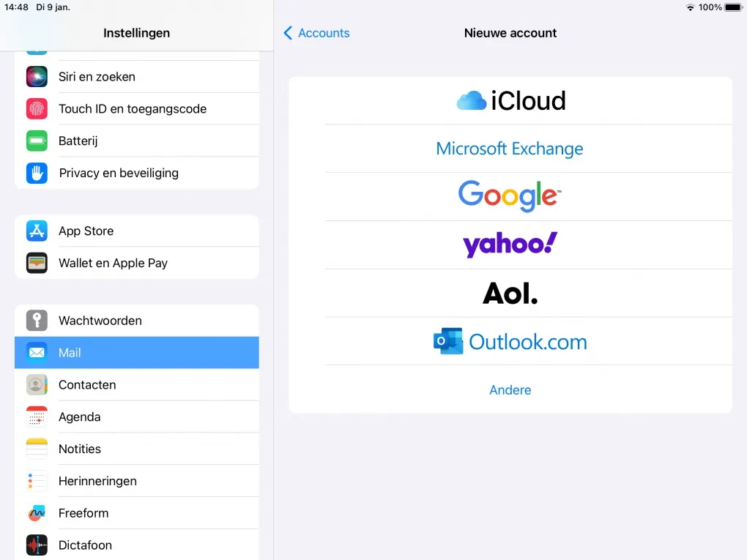Go back to Accounts

tap(316, 33)
